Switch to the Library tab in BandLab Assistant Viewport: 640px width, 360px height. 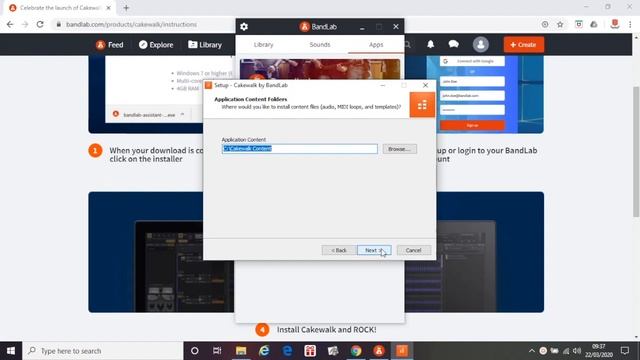pos(263,44)
